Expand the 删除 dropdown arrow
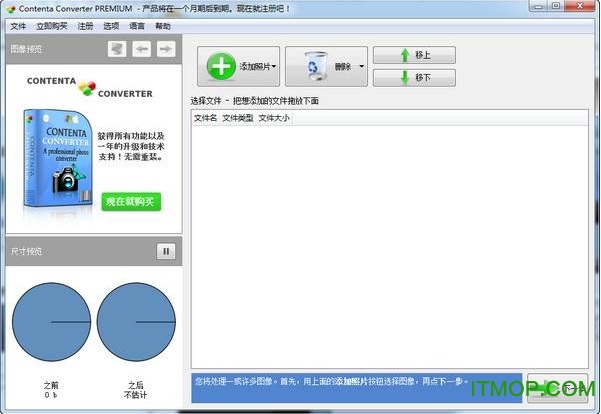601x414 pixels. tap(361, 67)
